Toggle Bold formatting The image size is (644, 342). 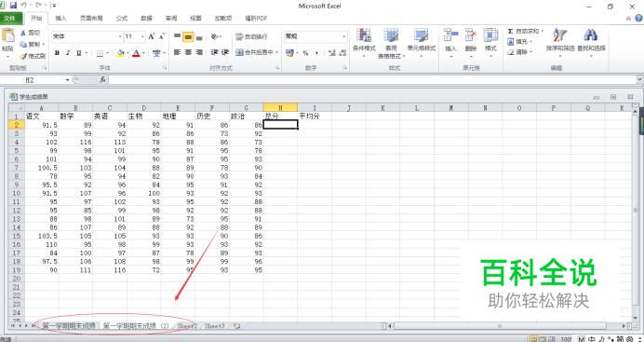57,53
